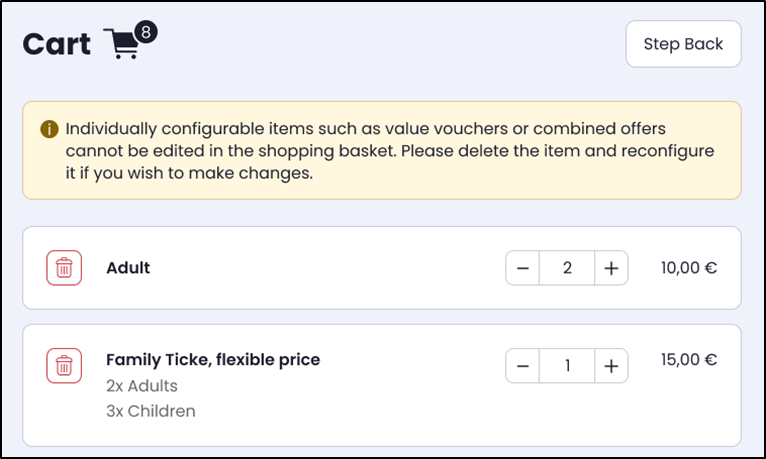Click the cart item count badge showing 8
This screenshot has width=766, height=459.
click(x=146, y=33)
